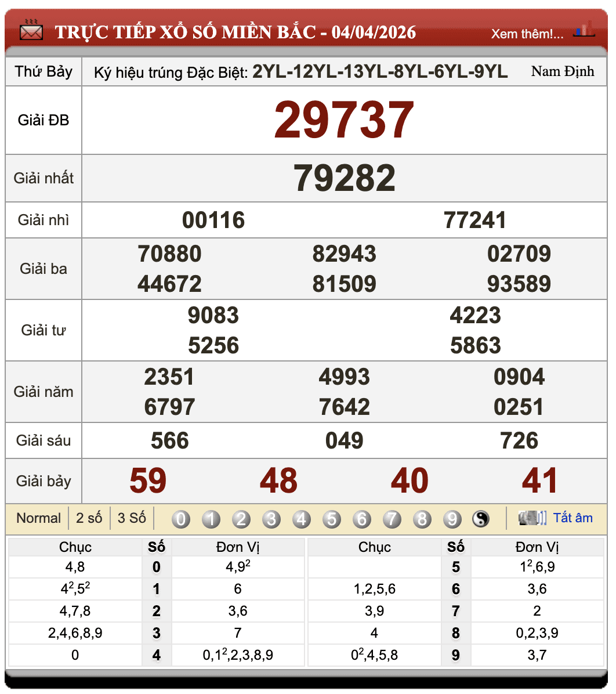Click the envelope icon in the header

tap(31, 30)
